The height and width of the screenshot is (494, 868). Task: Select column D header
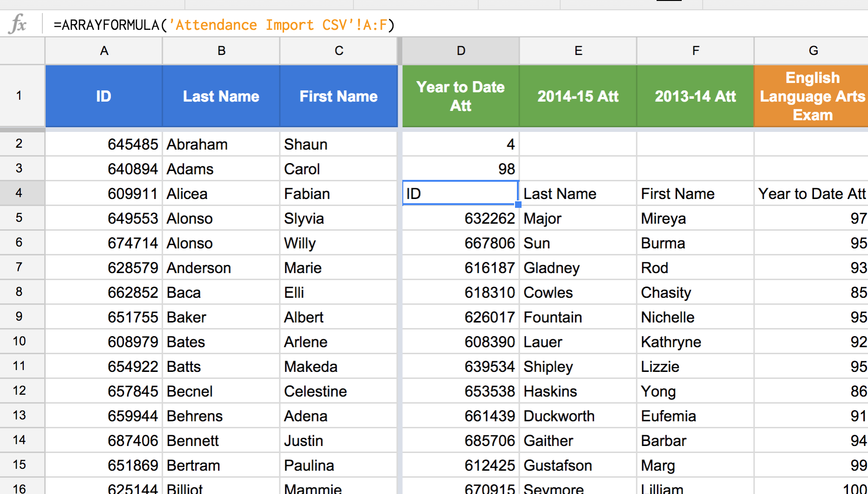click(461, 51)
